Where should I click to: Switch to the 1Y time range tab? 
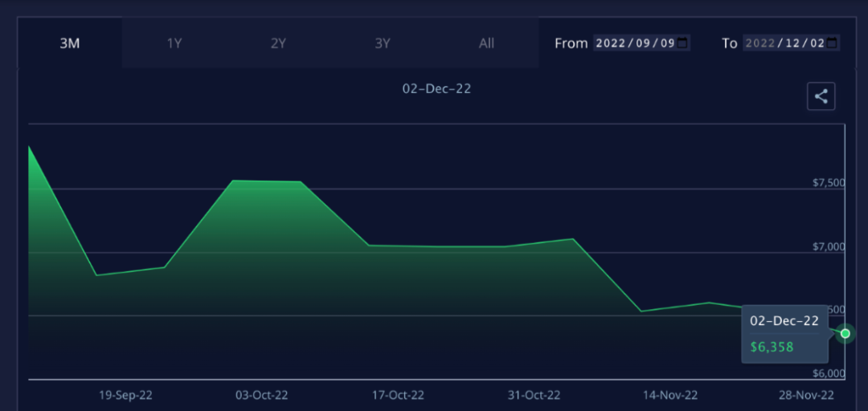tap(174, 43)
